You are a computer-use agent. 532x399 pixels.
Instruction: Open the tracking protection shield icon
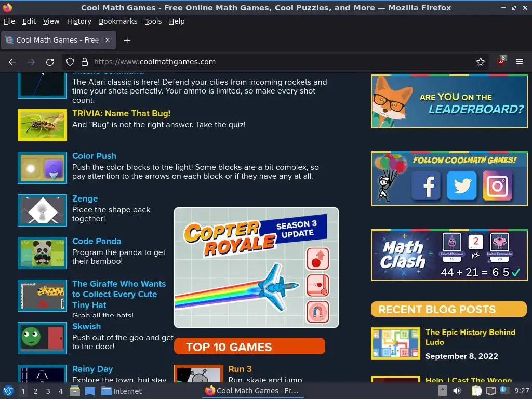pos(70,62)
